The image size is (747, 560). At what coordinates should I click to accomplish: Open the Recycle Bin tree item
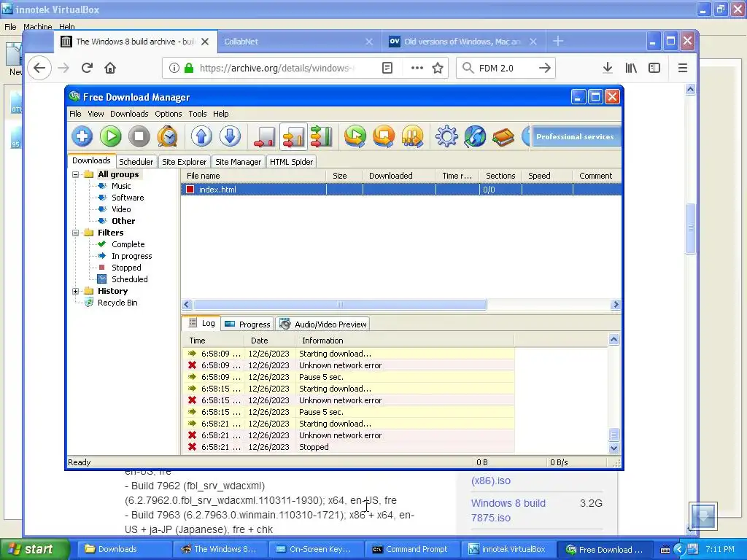[117, 303]
